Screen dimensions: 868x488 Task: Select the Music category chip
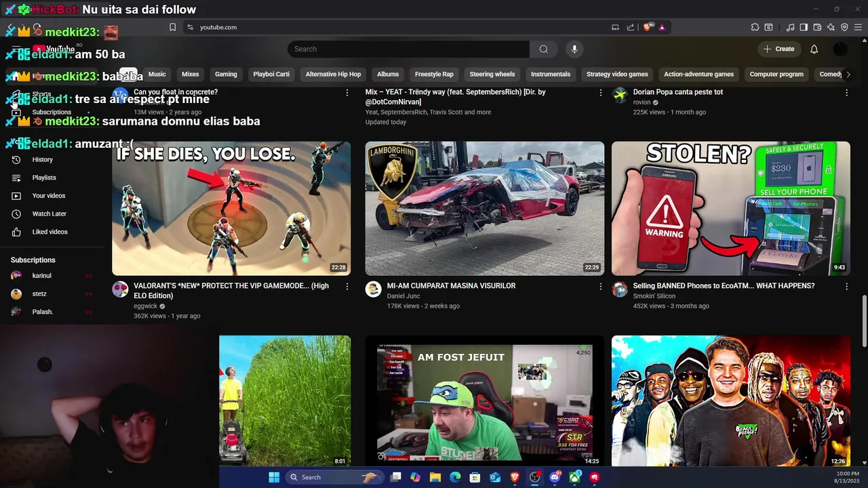coord(157,75)
